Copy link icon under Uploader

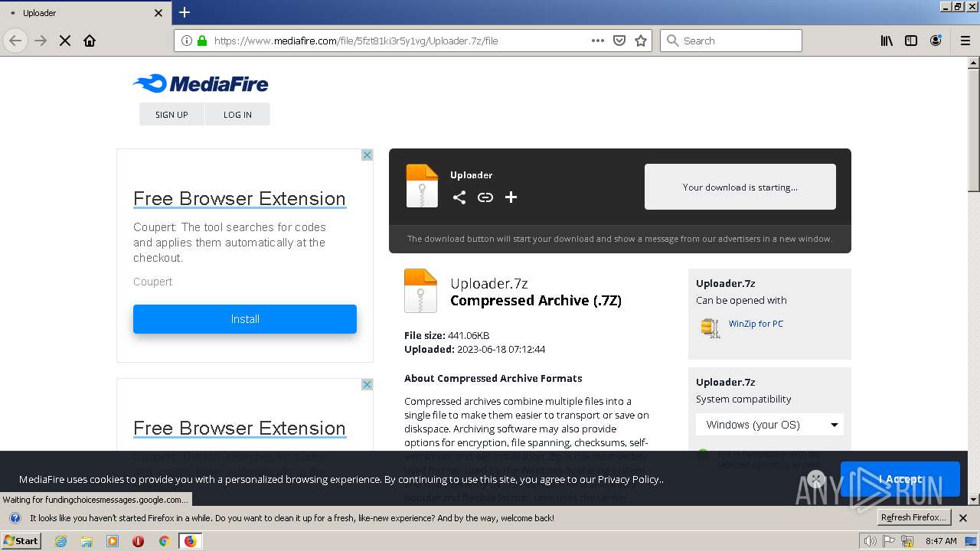pos(485,197)
